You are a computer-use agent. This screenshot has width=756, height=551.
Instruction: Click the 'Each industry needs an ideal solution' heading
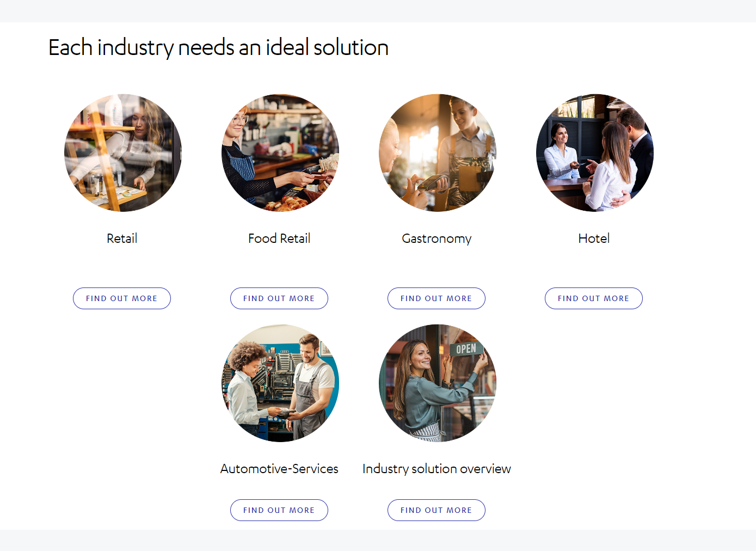(x=218, y=48)
